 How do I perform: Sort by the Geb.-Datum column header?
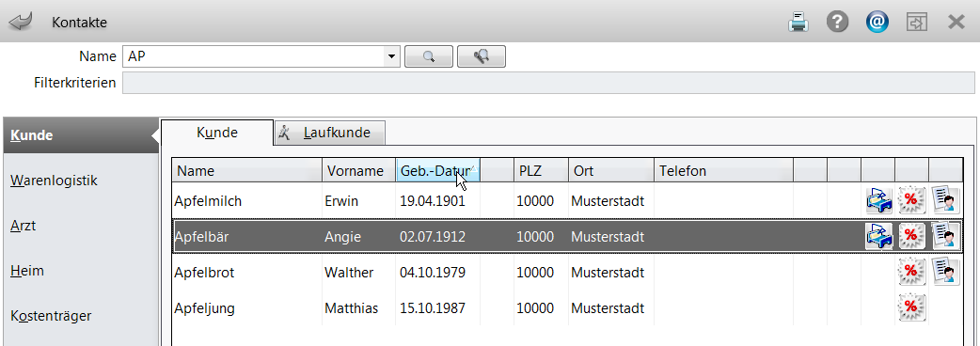click(438, 170)
